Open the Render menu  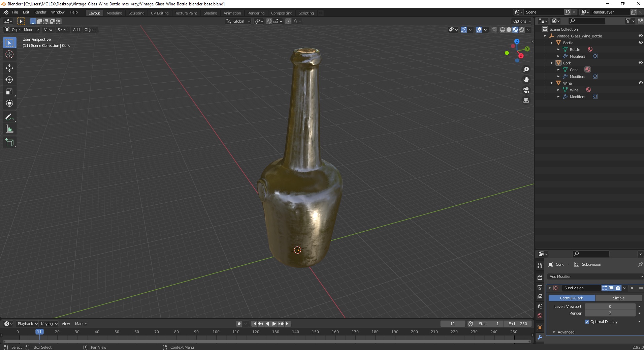point(40,12)
